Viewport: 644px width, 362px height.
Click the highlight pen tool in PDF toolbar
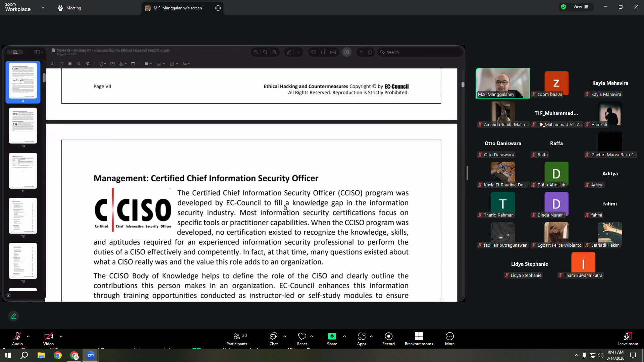[289, 52]
